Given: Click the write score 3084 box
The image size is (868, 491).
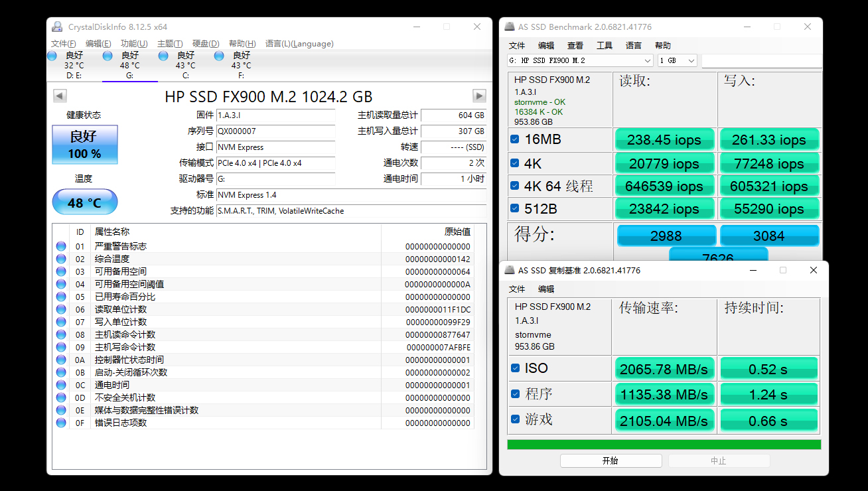Looking at the screenshot, I should [x=770, y=236].
